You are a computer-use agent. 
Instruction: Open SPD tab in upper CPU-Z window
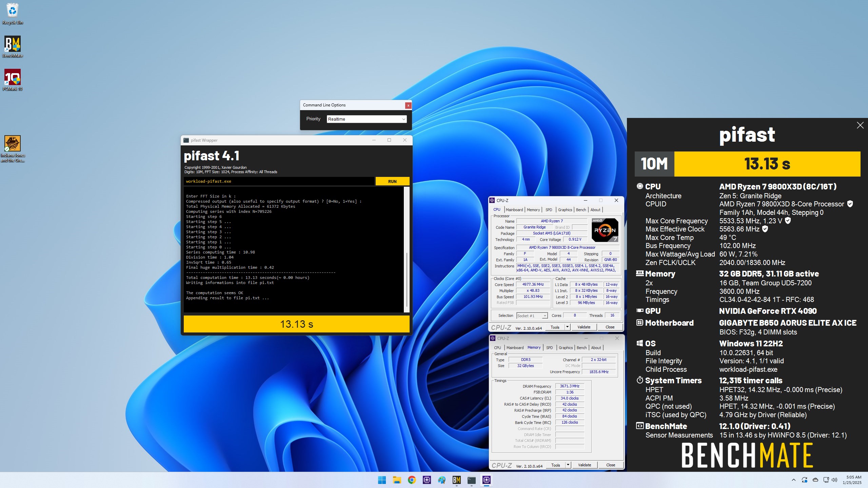point(549,210)
